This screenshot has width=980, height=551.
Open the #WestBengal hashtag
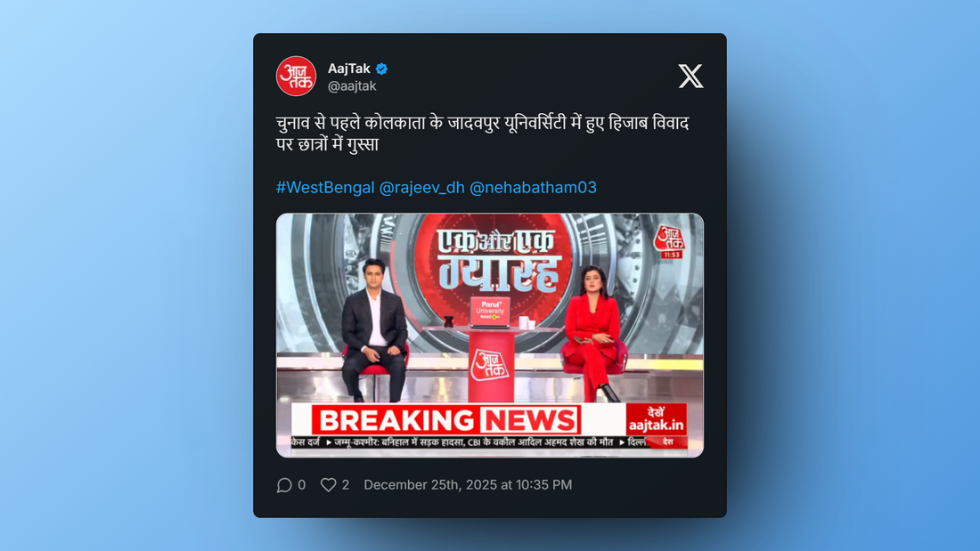[325, 188]
